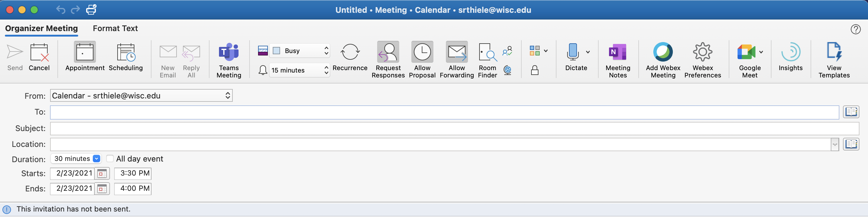Cancel the meeting with the Cancel icon

[x=39, y=53]
